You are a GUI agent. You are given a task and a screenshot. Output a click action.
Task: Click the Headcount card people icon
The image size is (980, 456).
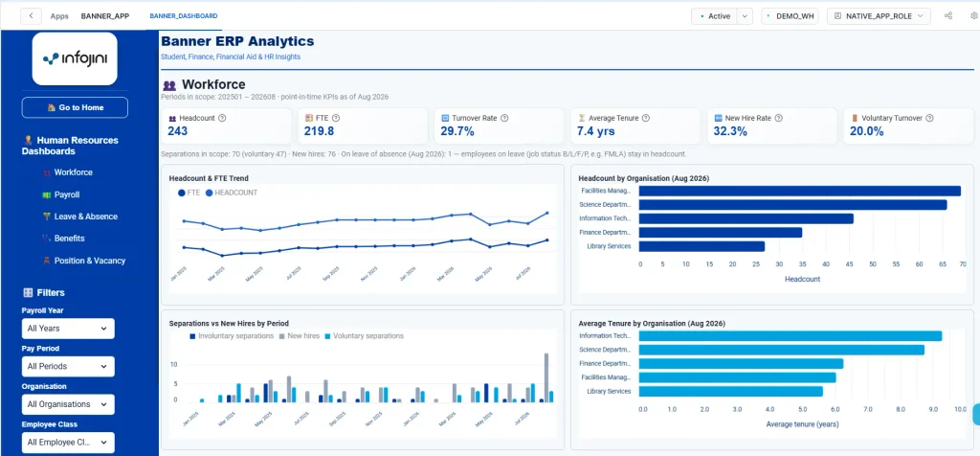172,118
